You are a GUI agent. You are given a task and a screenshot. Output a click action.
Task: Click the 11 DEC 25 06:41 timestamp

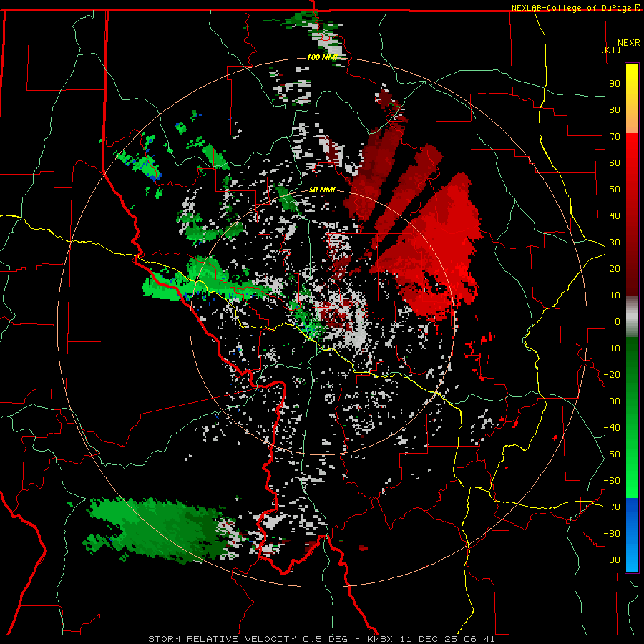447,639
